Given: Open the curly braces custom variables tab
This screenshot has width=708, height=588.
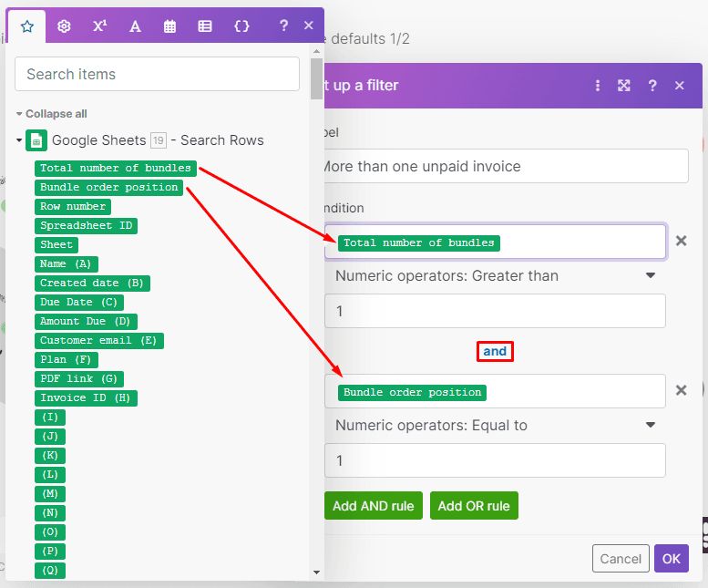Looking at the screenshot, I should (241, 26).
